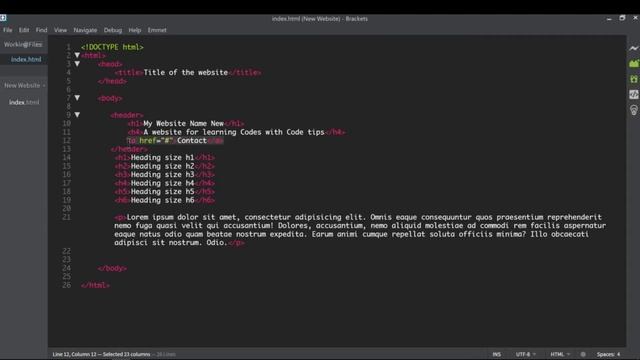Change the Spaces: 4 indentation setting
Image resolution: width=640 pixels, height=360 pixels.
coord(608,354)
